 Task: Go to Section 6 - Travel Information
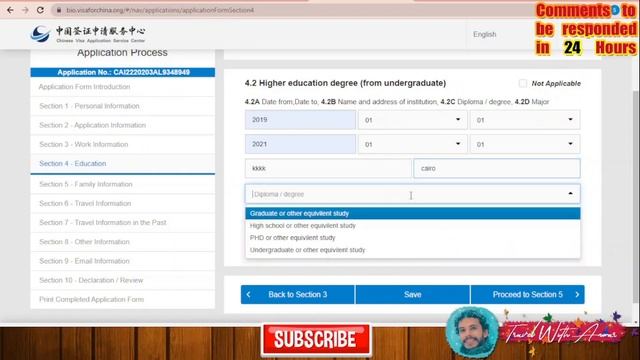click(x=122, y=203)
